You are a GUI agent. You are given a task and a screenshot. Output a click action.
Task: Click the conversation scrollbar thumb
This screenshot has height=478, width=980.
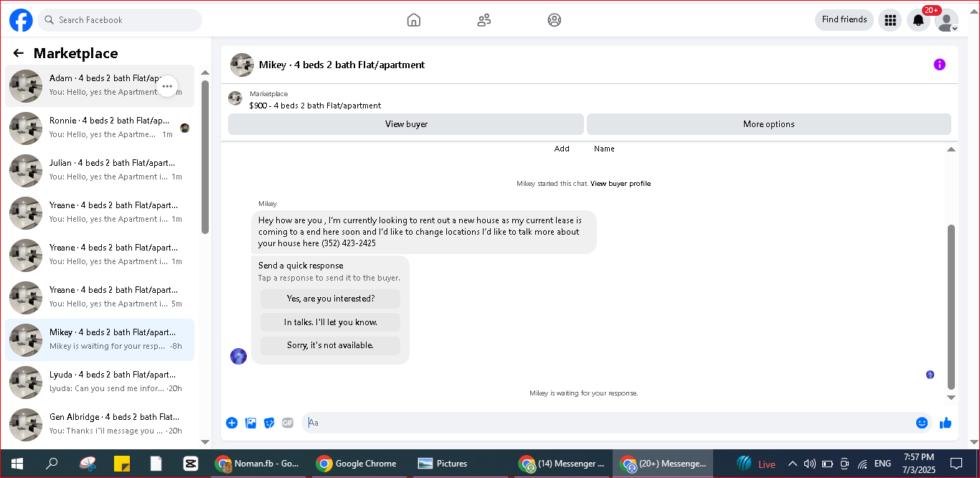951,306
